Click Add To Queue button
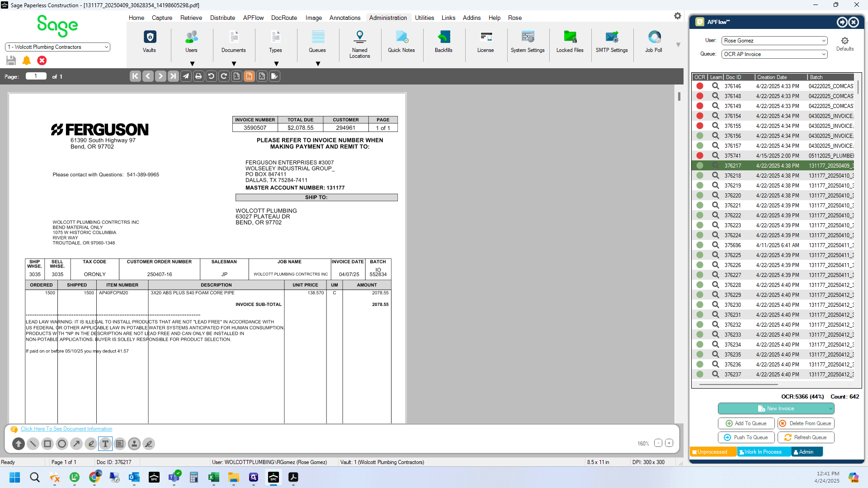Viewport: 868px width, 488px height. coord(746,423)
